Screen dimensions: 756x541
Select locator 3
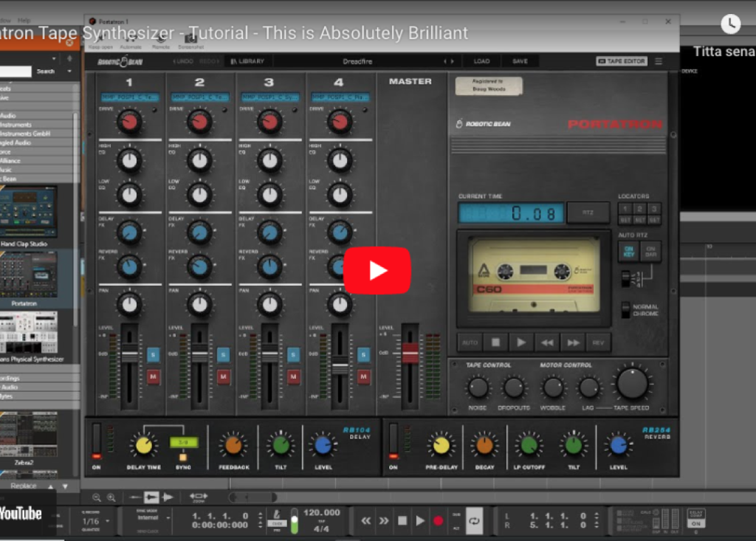[654, 209]
